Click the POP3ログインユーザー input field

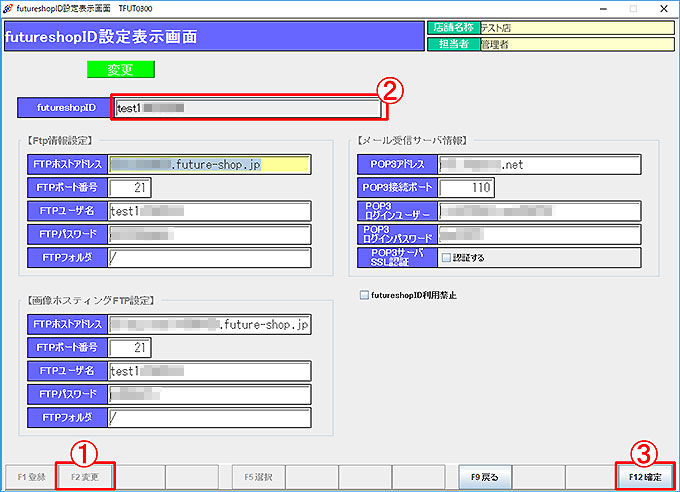coord(539,211)
